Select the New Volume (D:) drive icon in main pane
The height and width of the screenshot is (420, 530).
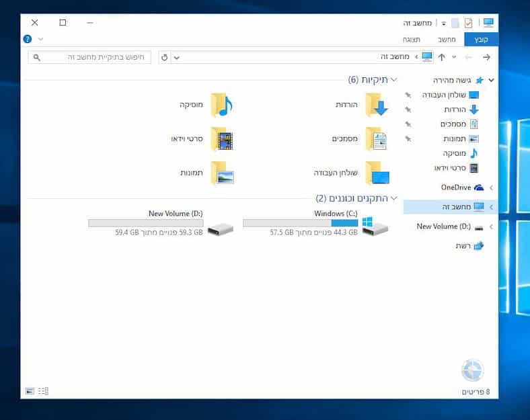pos(220,228)
